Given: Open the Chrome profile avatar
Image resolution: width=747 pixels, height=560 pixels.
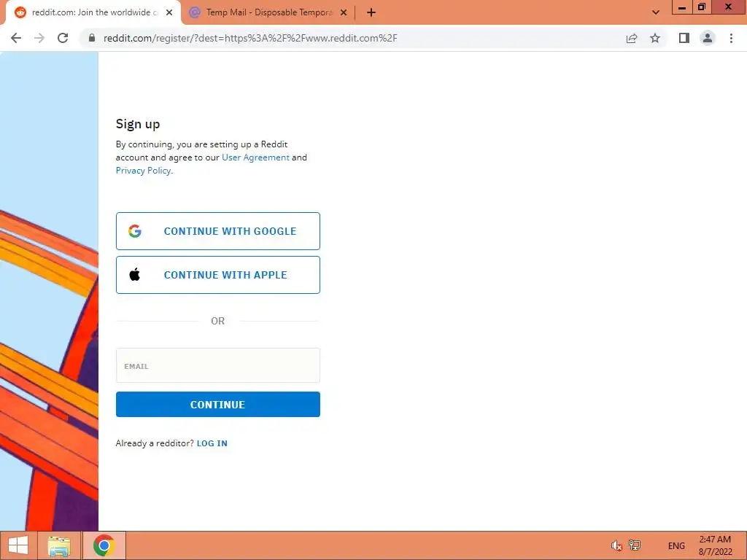Looking at the screenshot, I should (708, 38).
